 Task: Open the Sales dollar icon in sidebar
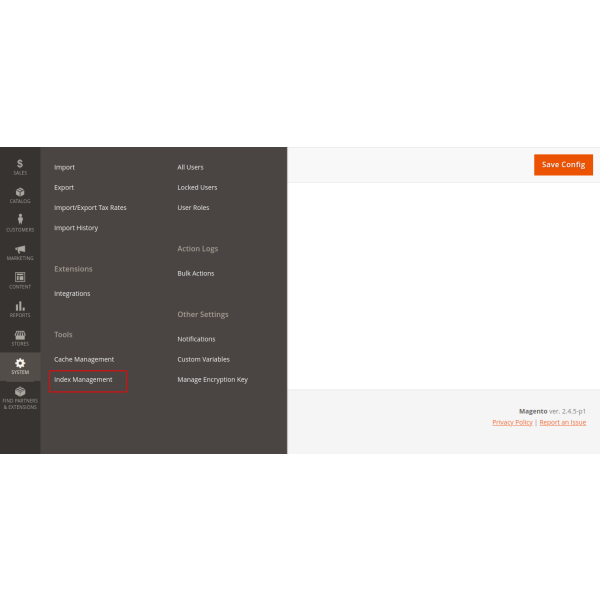click(x=20, y=164)
